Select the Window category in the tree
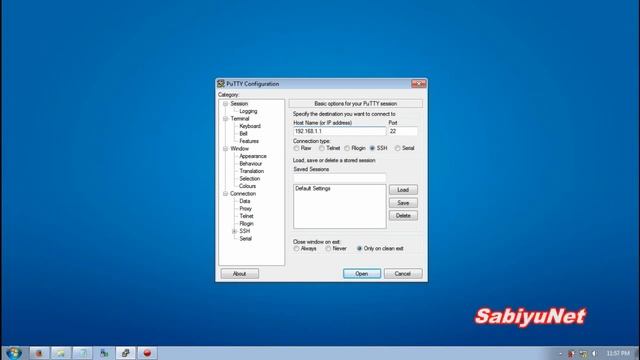640x360 pixels. pos(240,149)
